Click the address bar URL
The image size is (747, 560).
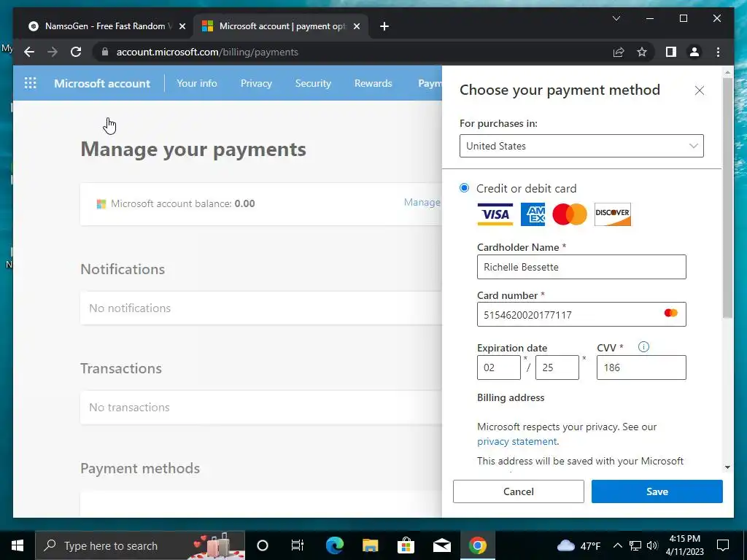[207, 52]
